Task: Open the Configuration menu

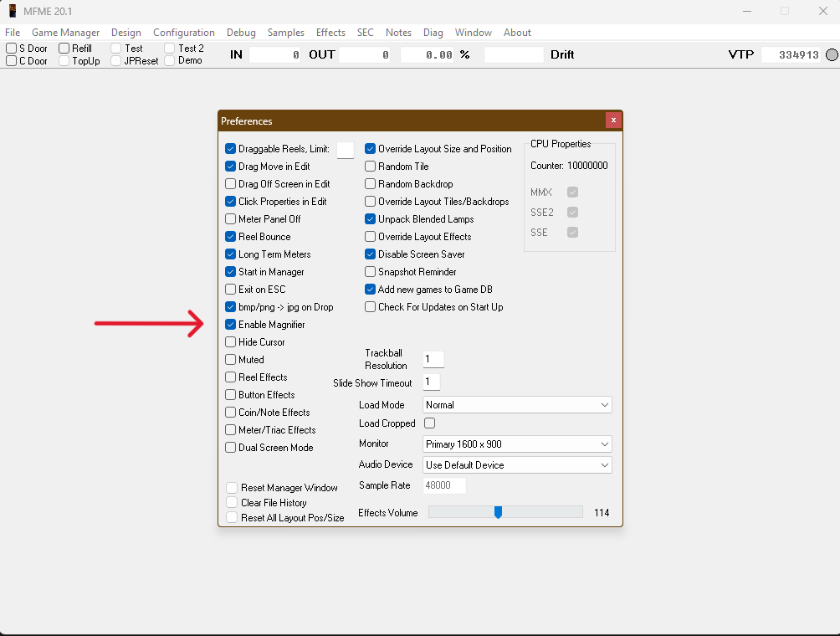Action: tap(184, 33)
